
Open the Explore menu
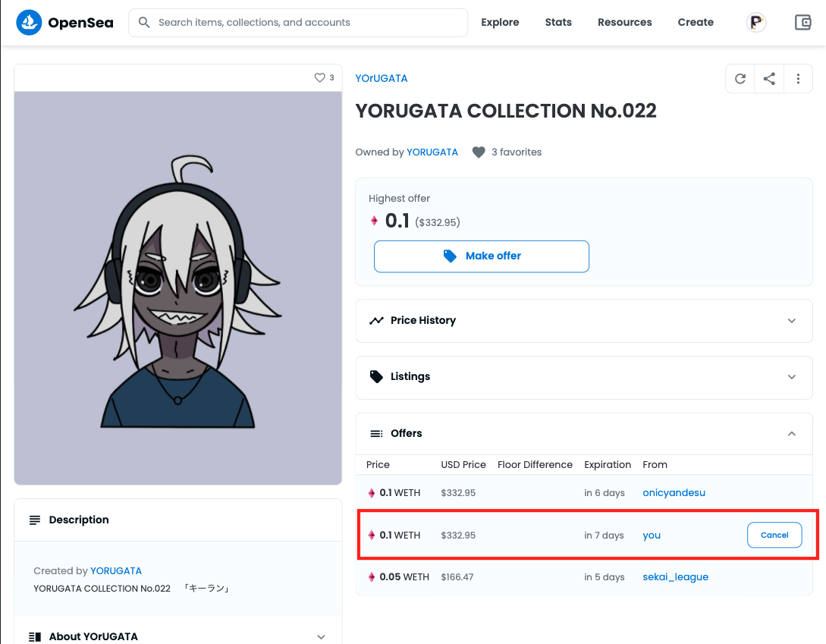(500, 23)
